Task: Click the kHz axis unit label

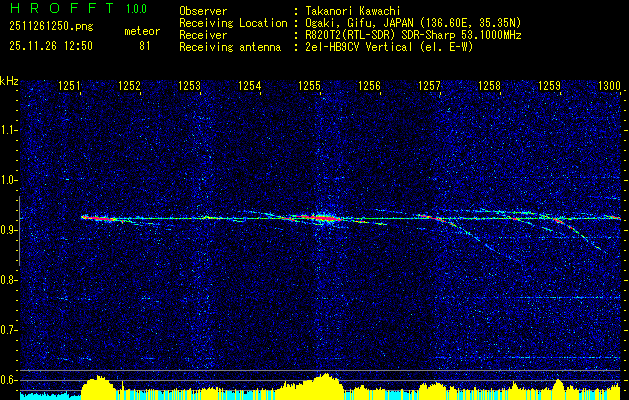Action: pos(9,81)
